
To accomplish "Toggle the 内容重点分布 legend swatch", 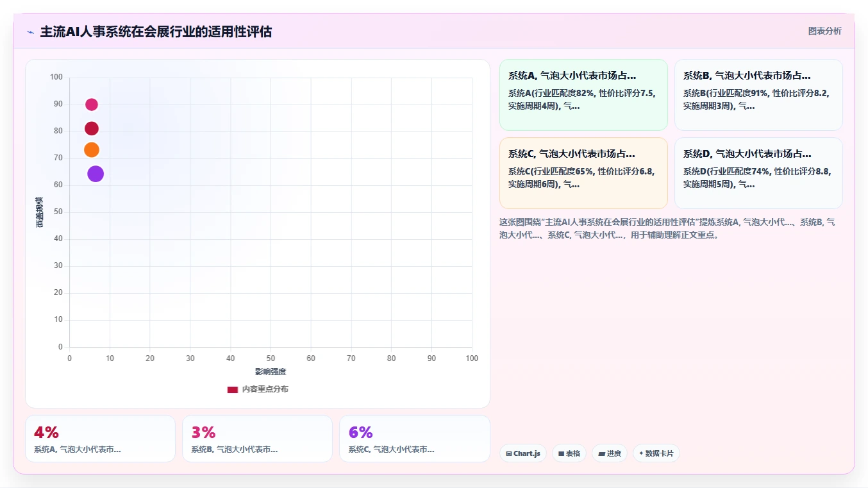I will click(233, 389).
